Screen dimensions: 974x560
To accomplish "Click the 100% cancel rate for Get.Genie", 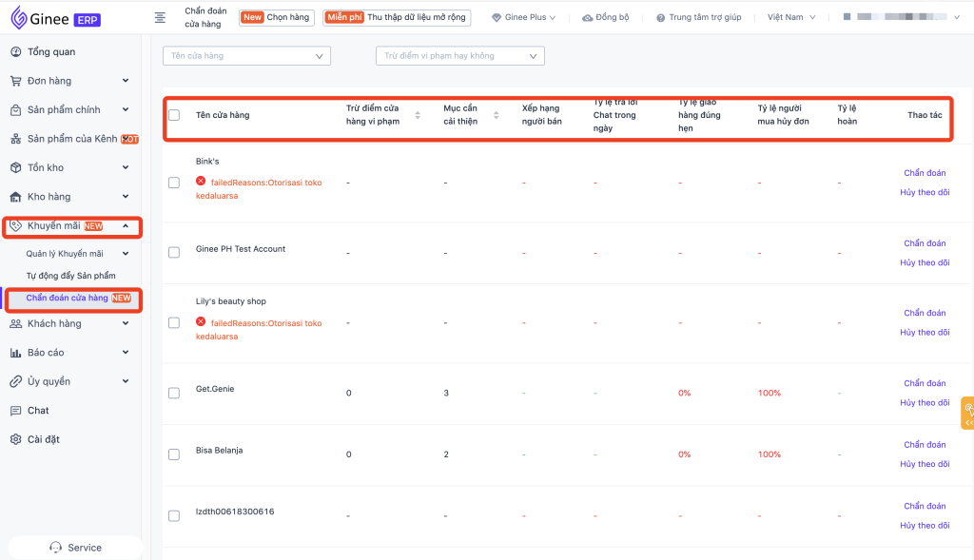I will (x=769, y=393).
